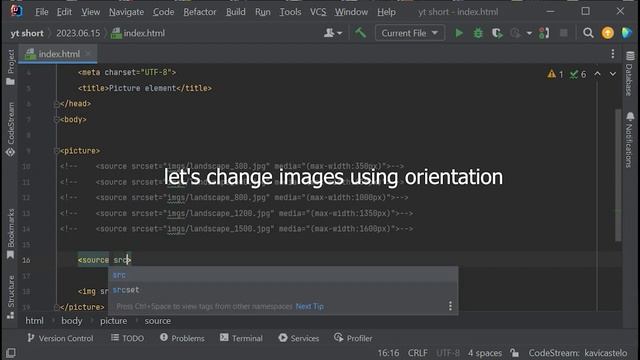Open the CodeStream tool window

coord(11,129)
